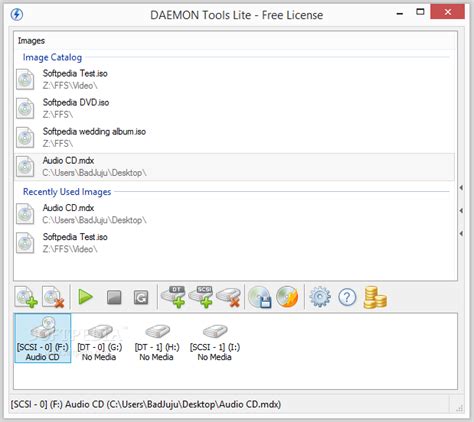
Task: Select Softpedia wedding album.iso image
Action: pos(234,137)
